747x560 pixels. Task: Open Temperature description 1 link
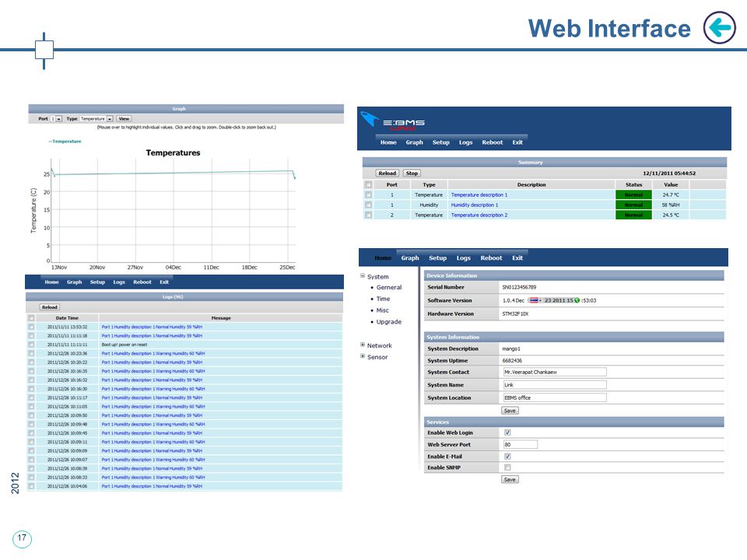tap(479, 194)
